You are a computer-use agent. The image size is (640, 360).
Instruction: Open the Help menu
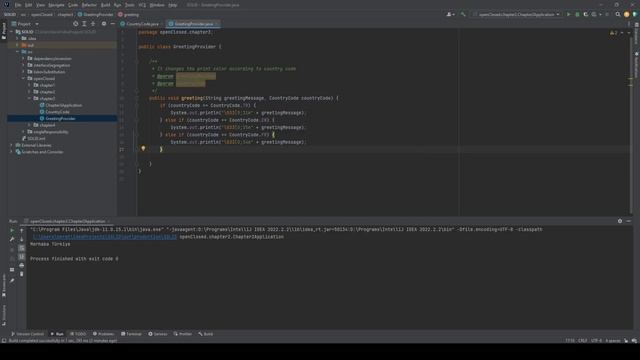[173, 5]
